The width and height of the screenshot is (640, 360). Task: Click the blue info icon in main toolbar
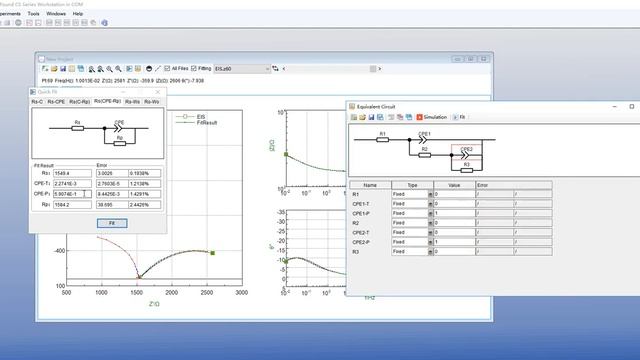tap(104, 23)
